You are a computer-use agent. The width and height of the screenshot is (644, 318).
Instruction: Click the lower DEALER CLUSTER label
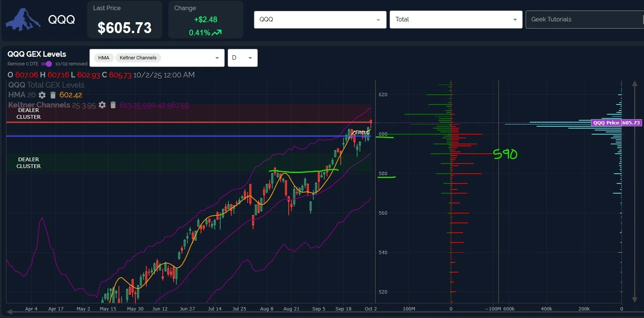29,163
